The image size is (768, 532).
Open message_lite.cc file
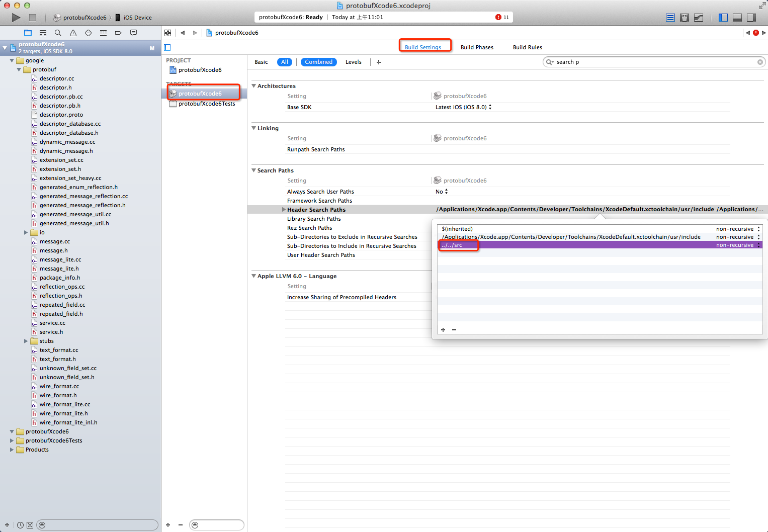60,259
